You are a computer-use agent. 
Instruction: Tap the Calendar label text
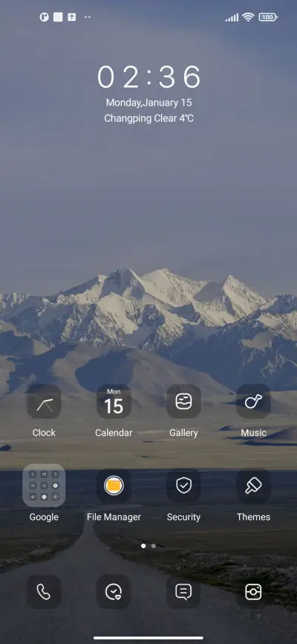114,433
